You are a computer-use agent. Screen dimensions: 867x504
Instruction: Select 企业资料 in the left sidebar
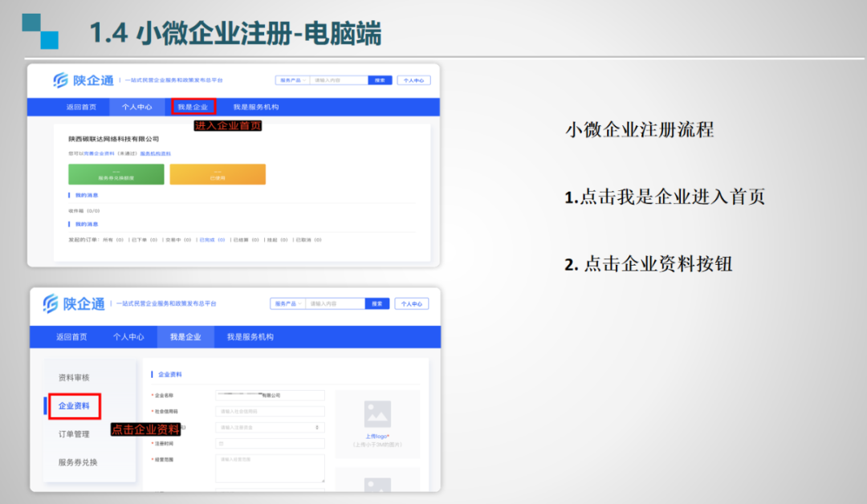coord(74,406)
